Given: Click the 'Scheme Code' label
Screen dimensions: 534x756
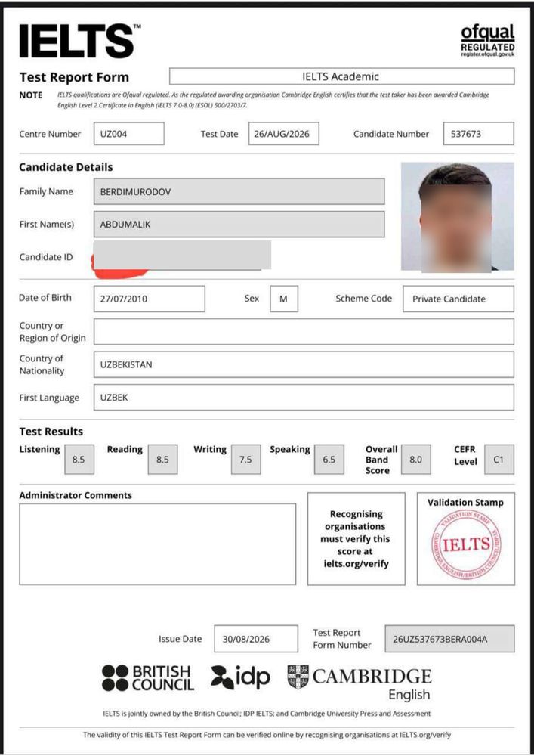Looking at the screenshot, I should coord(363,299).
